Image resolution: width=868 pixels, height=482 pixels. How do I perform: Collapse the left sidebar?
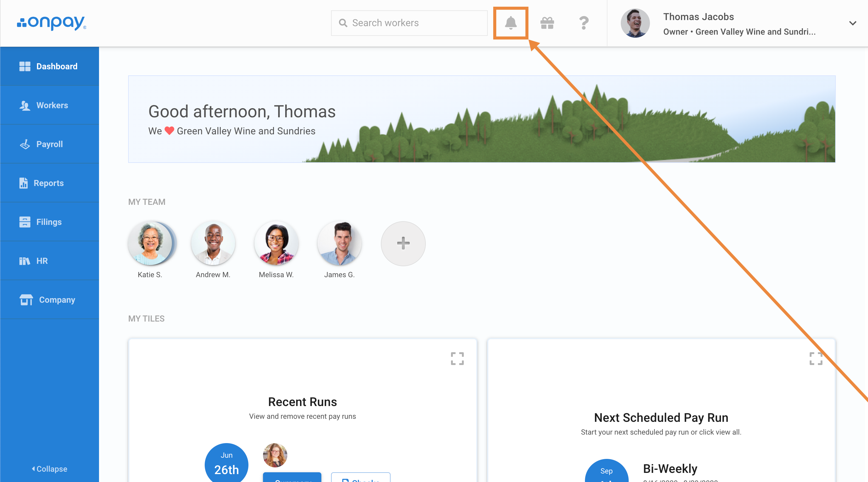tap(50, 469)
